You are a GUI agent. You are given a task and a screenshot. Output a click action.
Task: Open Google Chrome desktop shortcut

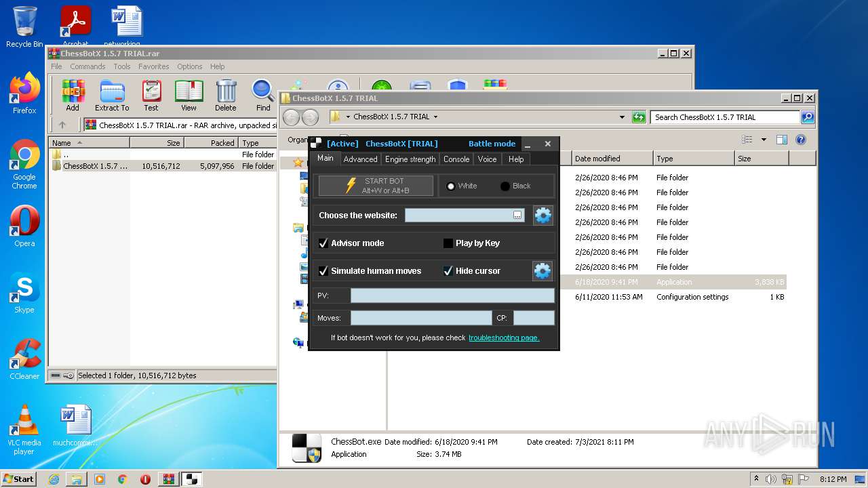24,165
